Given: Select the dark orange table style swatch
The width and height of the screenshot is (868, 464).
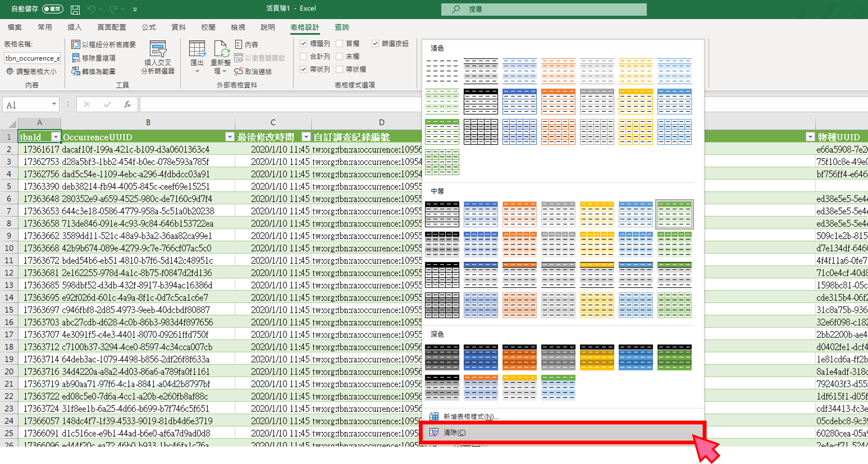Looking at the screenshot, I should pyautogui.click(x=519, y=357).
